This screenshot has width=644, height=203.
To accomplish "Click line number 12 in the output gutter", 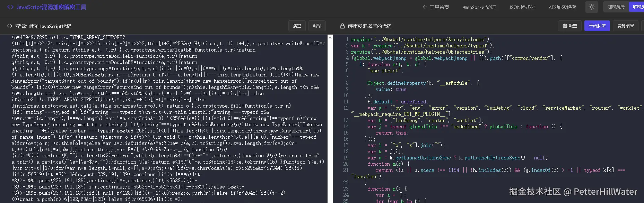I will point(346,108).
